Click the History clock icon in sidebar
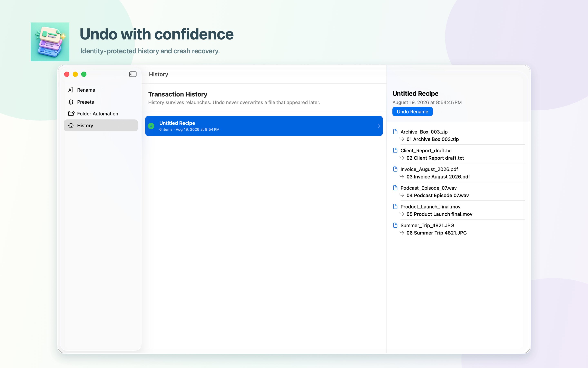This screenshot has height=368, width=588. 71,126
